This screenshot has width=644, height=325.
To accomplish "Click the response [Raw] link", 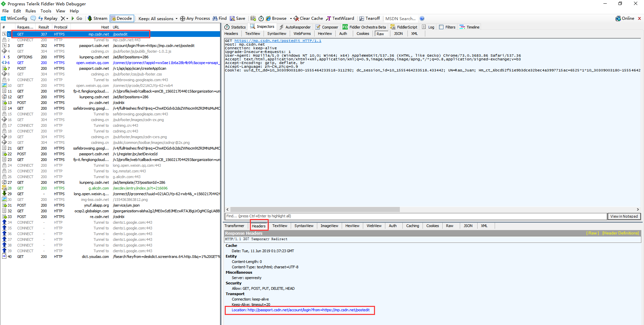I will click(x=592, y=233).
